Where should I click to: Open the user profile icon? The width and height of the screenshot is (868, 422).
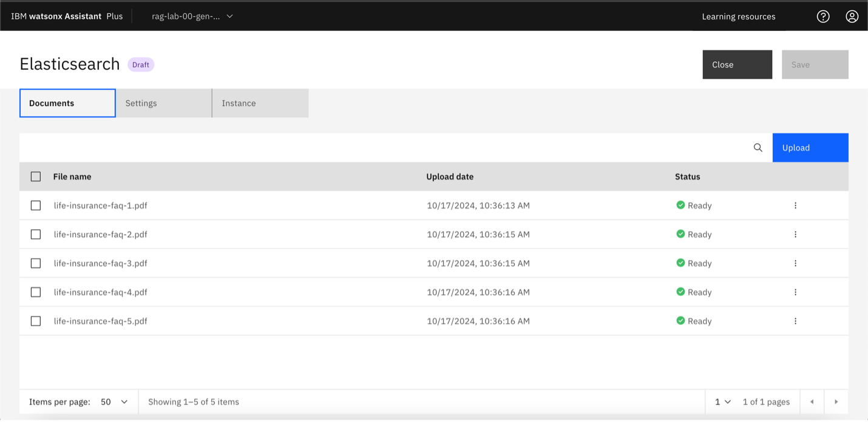852,16
